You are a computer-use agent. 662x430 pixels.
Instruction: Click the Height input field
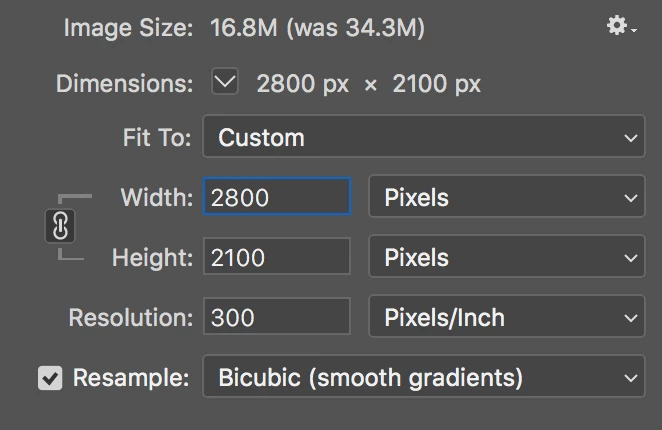point(277,257)
